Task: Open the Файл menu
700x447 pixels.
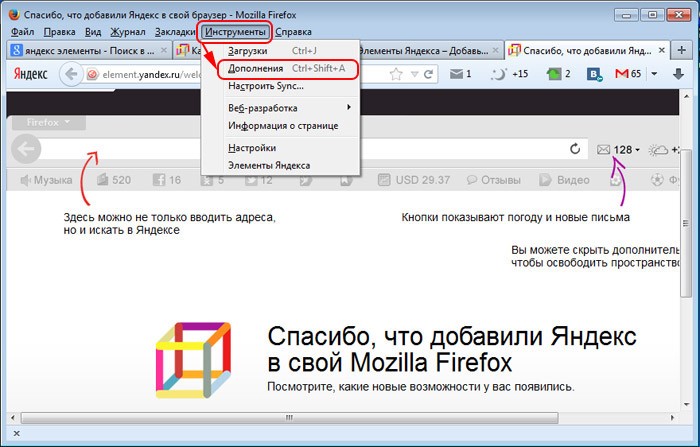Action: [22, 32]
